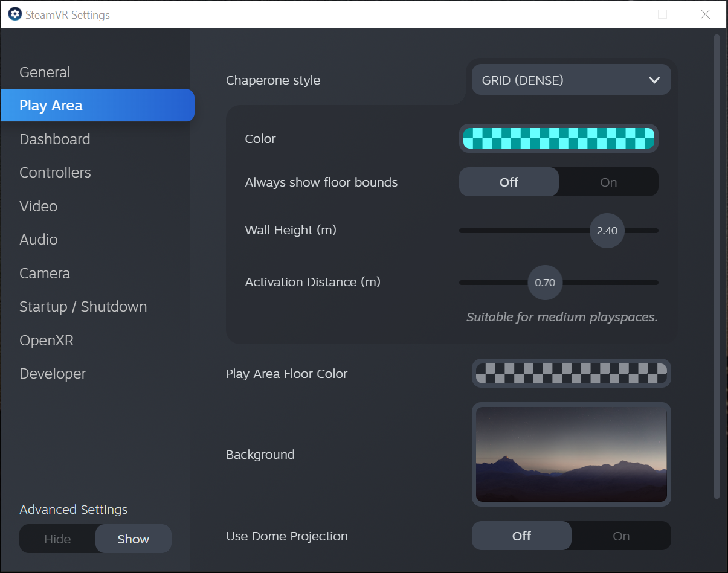
Task: Expand the Chaperone style dropdown arrow
Action: (654, 80)
